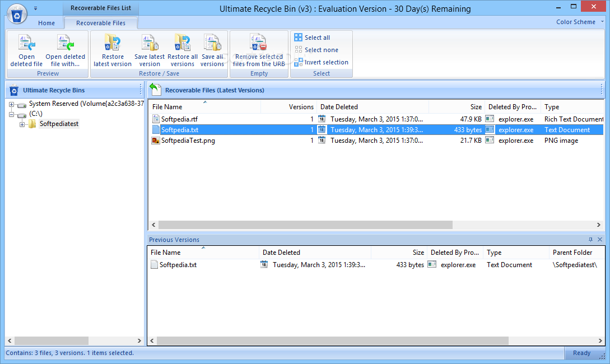Sort Previous Versions by Parent Folder
The width and height of the screenshot is (610, 364).
(x=576, y=253)
